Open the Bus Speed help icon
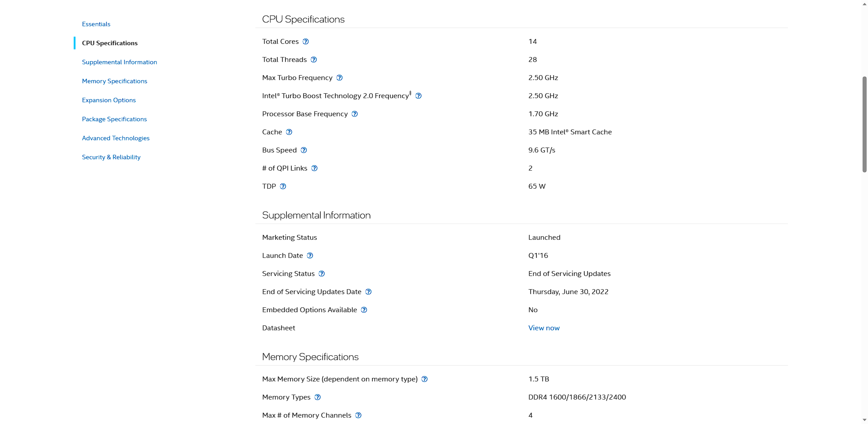This screenshot has width=868, height=424. (x=304, y=150)
